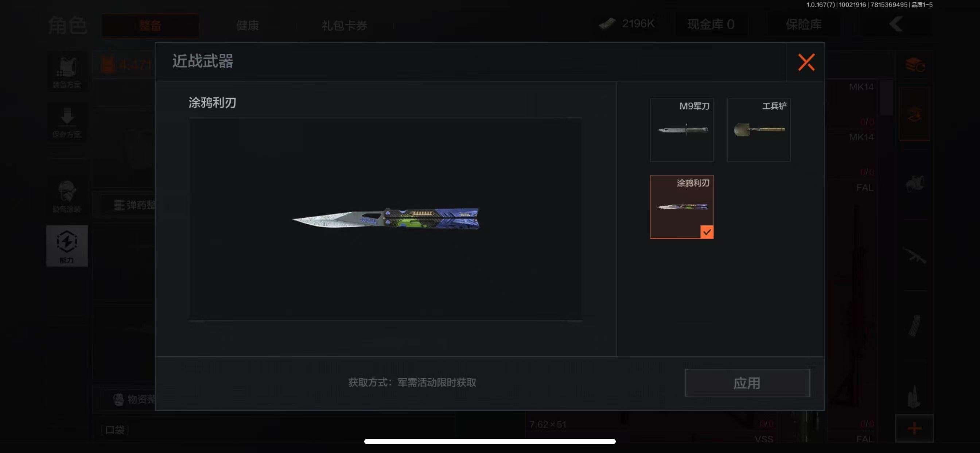Click the butterfly knife preview image
This screenshot has height=453, width=980.
[x=385, y=219]
